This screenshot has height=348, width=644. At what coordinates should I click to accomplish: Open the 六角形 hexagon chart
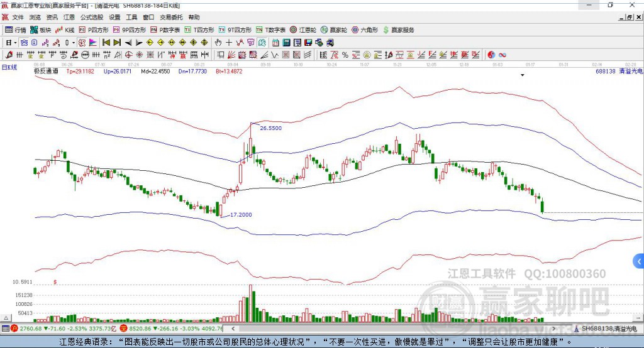tap(365, 30)
